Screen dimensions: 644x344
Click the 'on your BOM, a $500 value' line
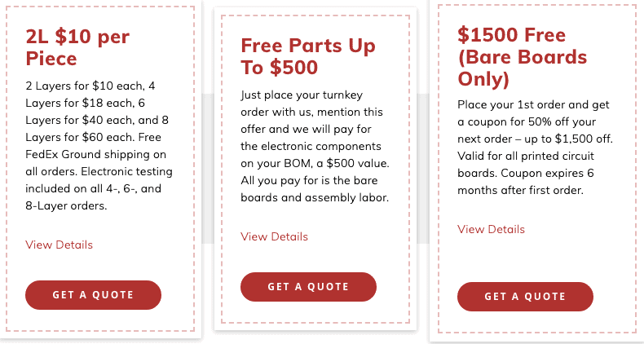(315, 163)
